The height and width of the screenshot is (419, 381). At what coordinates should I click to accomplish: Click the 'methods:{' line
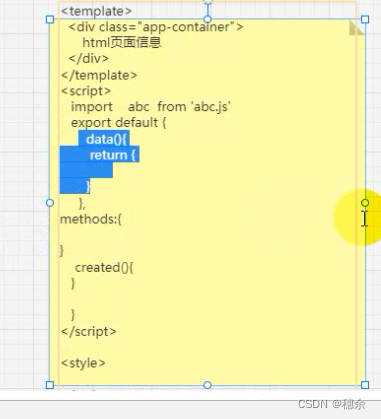click(91, 219)
